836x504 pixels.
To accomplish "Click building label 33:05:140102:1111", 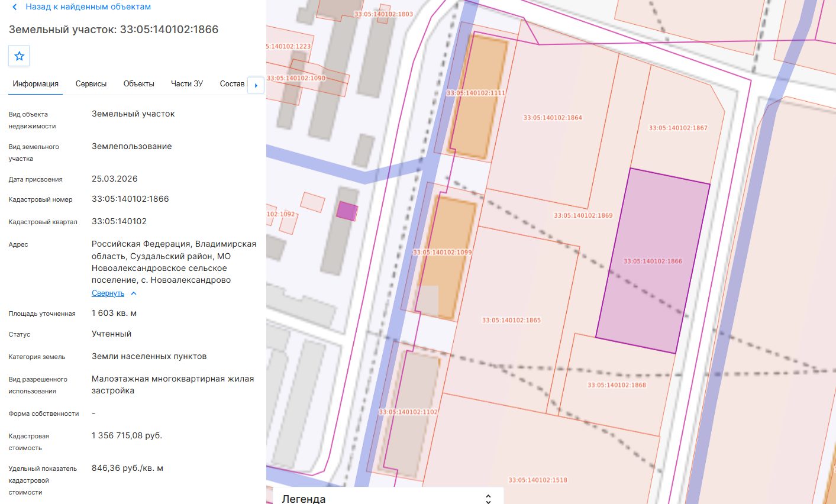I will [476, 93].
